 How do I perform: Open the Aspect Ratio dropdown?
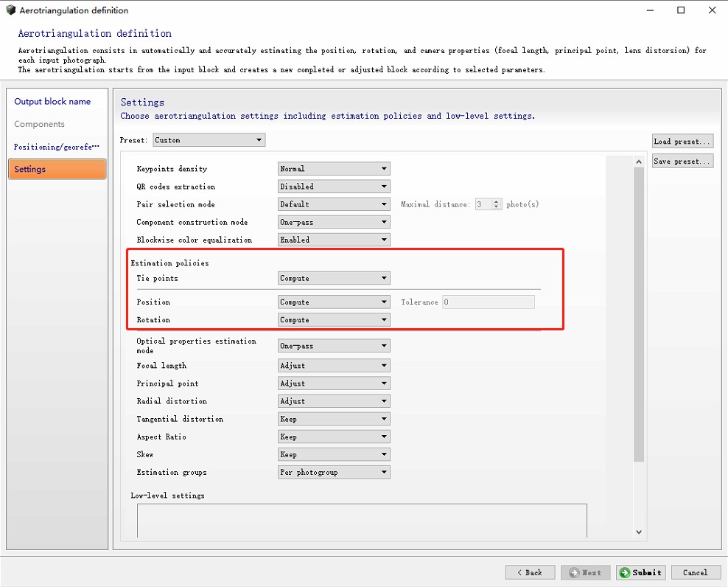tap(334, 437)
